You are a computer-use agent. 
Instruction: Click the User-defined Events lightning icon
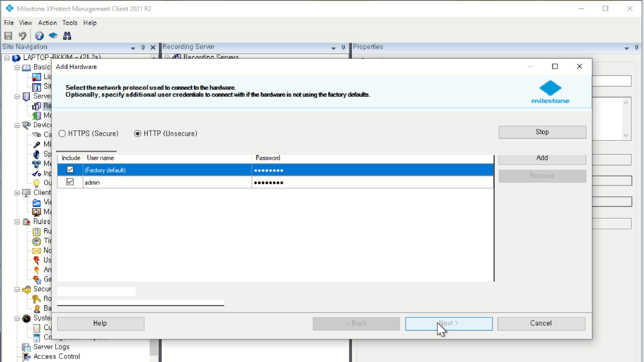tap(37, 260)
